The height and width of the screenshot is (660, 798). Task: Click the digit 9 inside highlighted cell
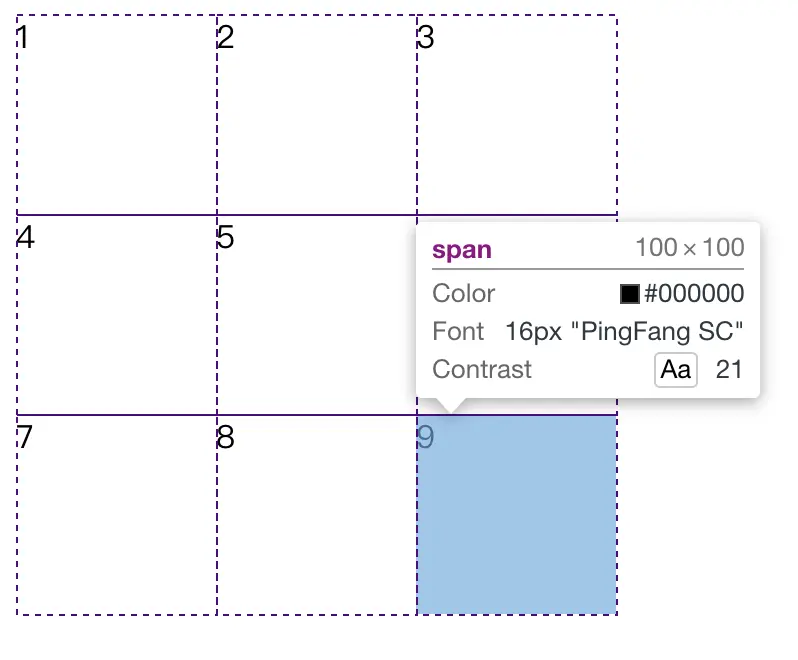[x=425, y=437]
